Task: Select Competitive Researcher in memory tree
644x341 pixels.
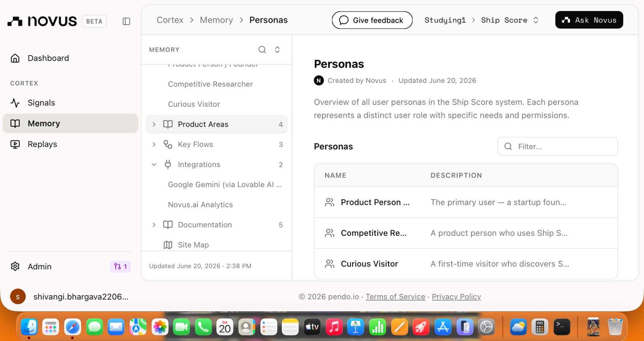Action: pos(210,84)
